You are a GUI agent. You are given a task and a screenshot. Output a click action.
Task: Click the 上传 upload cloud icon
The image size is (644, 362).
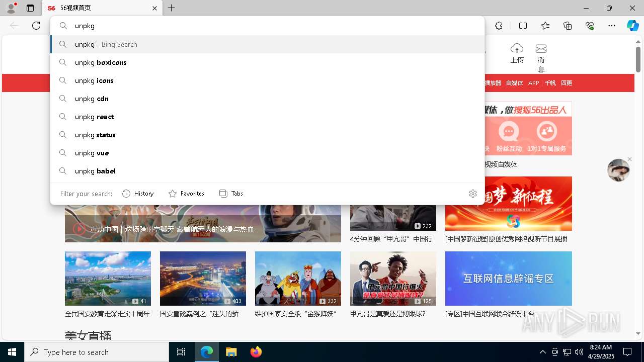[x=517, y=48]
